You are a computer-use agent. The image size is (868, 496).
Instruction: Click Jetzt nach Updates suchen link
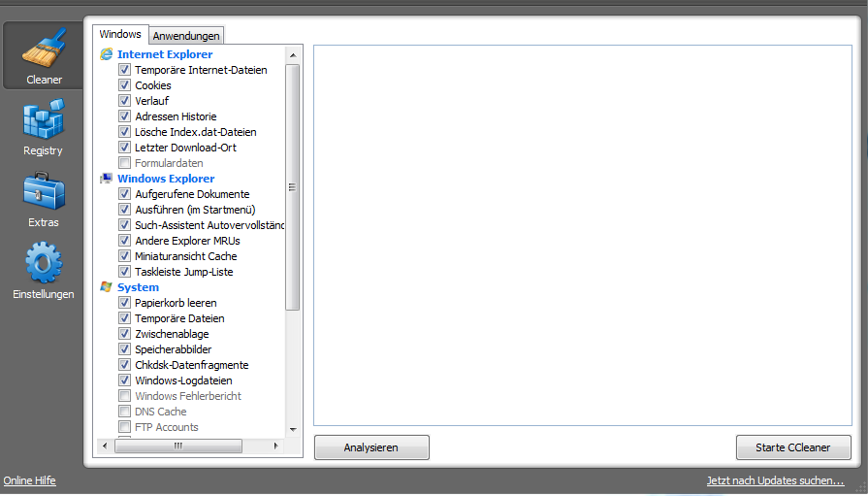pos(775,480)
